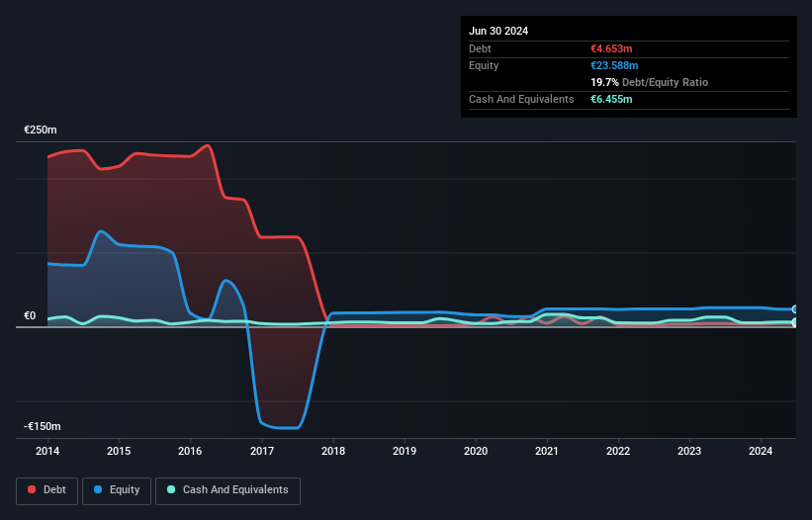The image size is (812, 520).
Task: Click the 2015 x-axis label
Action: pyautogui.click(x=119, y=451)
